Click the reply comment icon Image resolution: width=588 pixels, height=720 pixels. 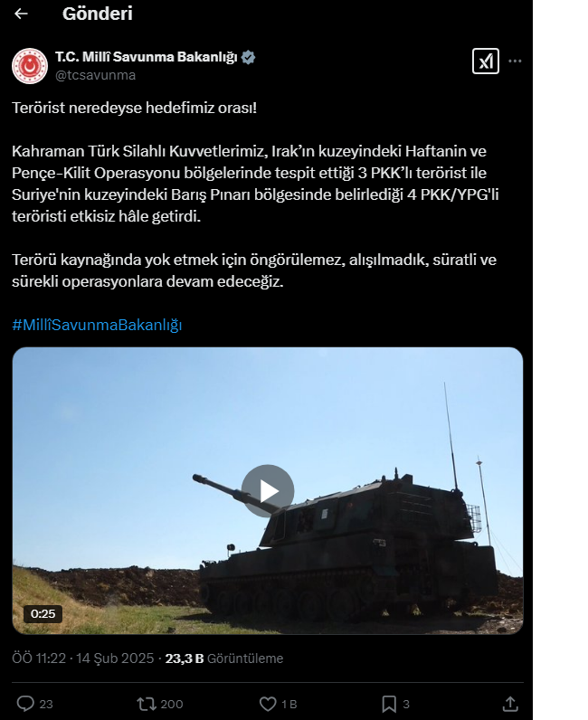coord(25,704)
